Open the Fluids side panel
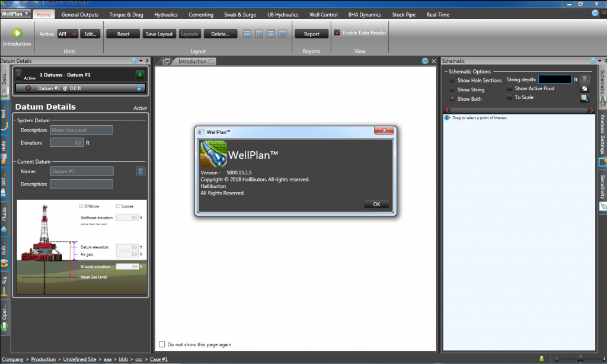 pos(4,219)
